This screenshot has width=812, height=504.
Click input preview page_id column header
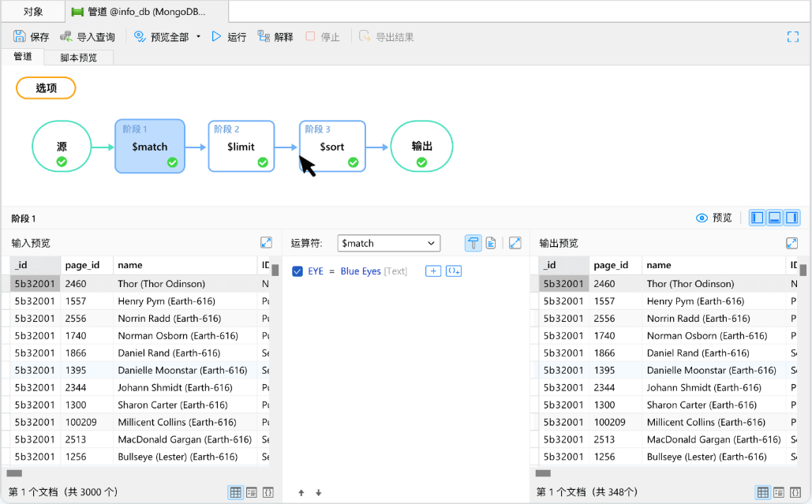[x=87, y=265]
